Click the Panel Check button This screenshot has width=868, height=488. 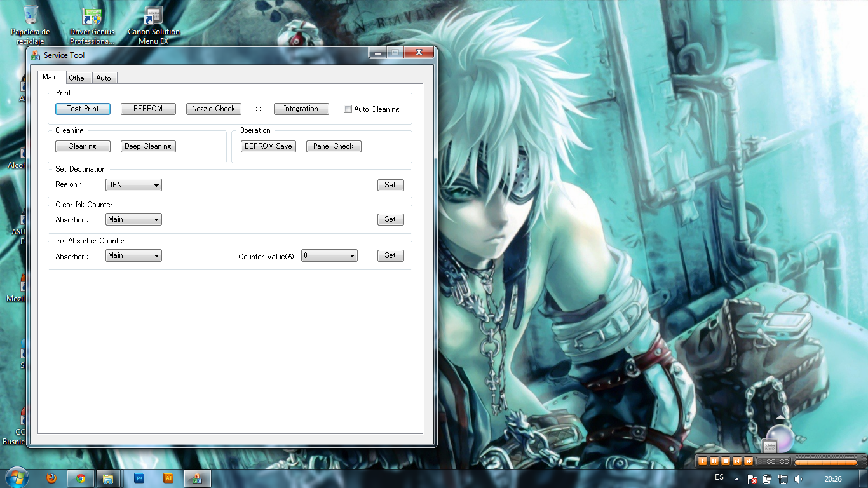coord(334,146)
